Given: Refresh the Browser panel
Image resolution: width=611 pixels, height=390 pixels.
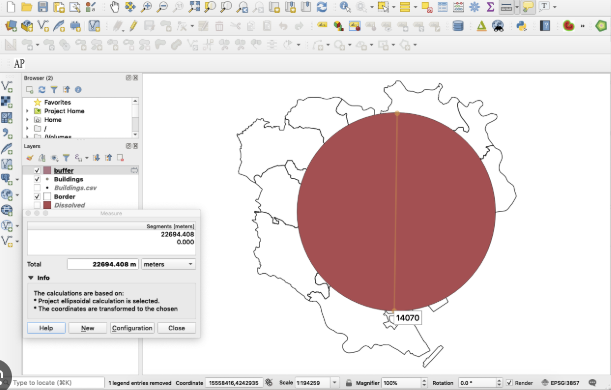Looking at the screenshot, I should tap(42, 90).
